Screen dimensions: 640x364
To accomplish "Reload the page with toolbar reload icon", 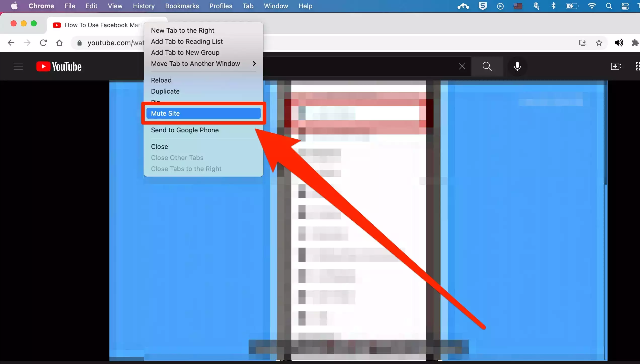I will 43,43.
